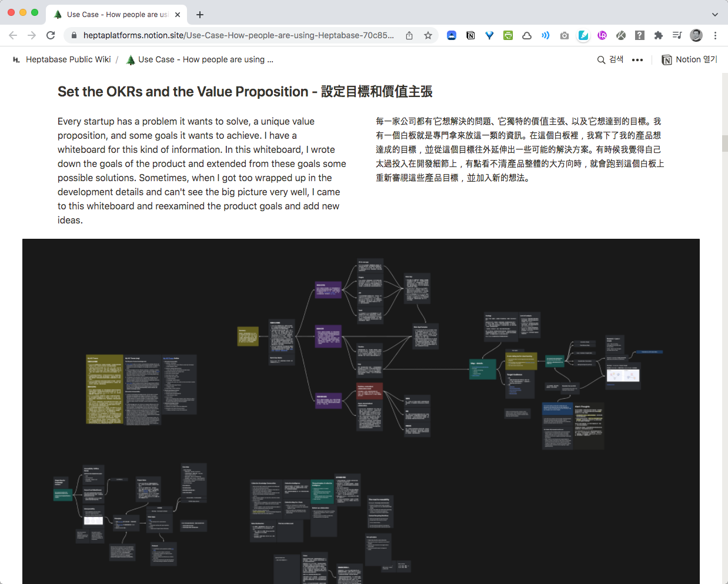Open the share page icon in address bar
The image size is (728, 584).
[x=409, y=35]
